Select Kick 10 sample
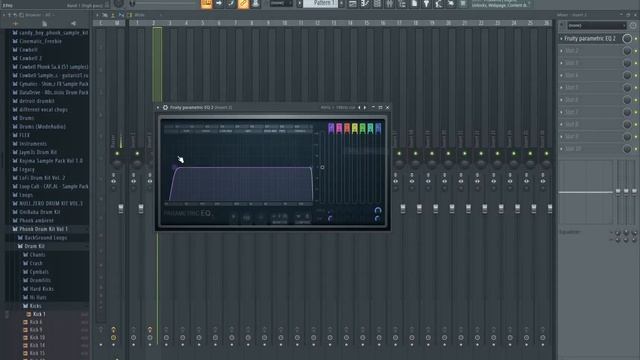The width and height of the screenshot is (640, 360). 37,338
